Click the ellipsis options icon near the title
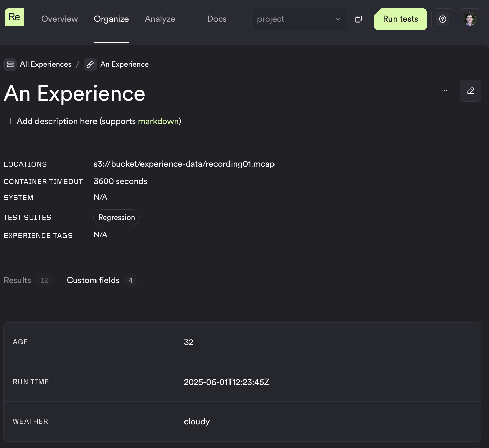The height and width of the screenshot is (448, 489). click(x=444, y=90)
